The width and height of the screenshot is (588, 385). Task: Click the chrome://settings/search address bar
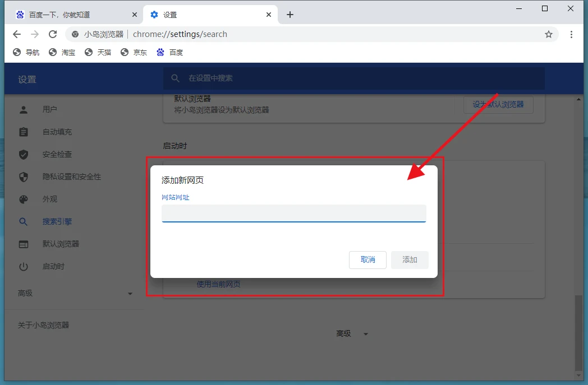[x=312, y=34]
